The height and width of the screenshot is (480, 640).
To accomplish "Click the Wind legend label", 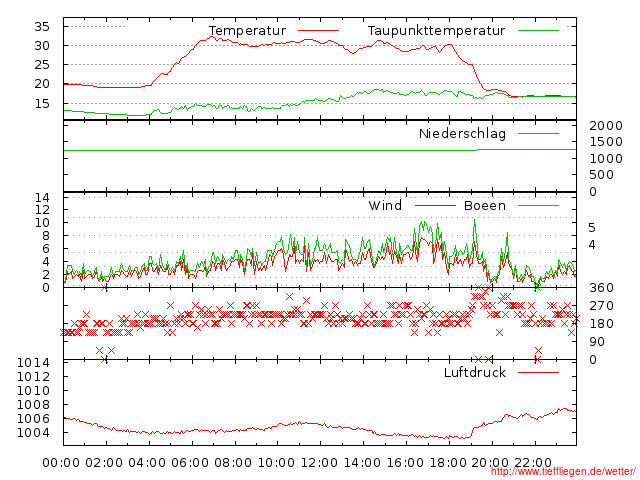I will [x=385, y=205].
